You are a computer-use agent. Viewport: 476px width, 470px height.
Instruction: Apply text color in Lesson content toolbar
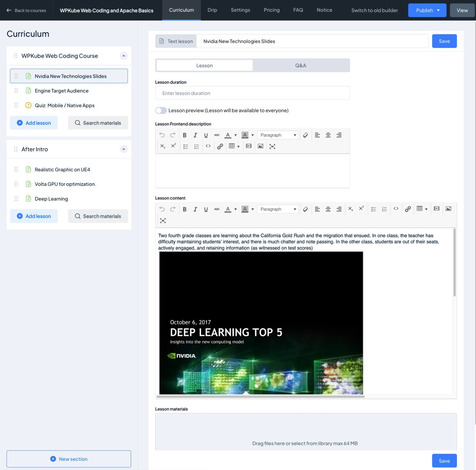(228, 209)
